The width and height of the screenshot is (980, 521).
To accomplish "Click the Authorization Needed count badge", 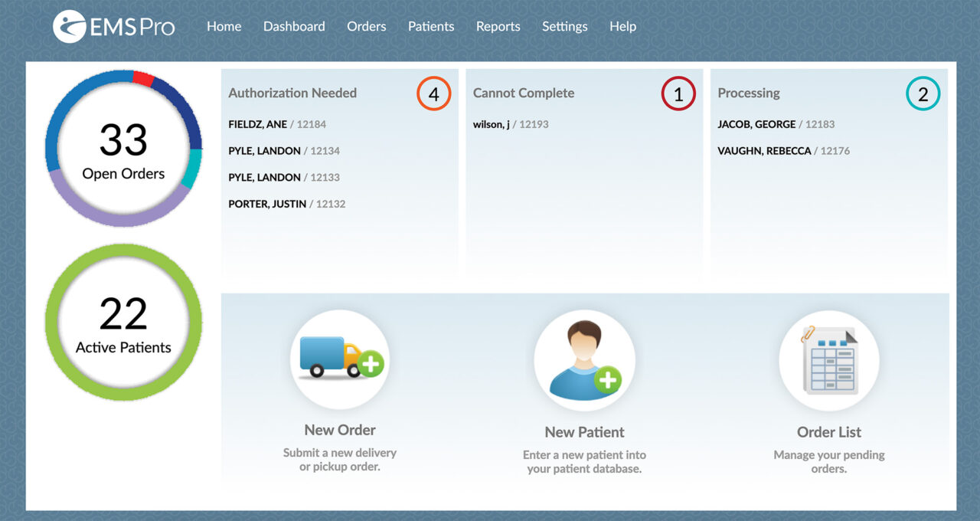I will tap(433, 94).
